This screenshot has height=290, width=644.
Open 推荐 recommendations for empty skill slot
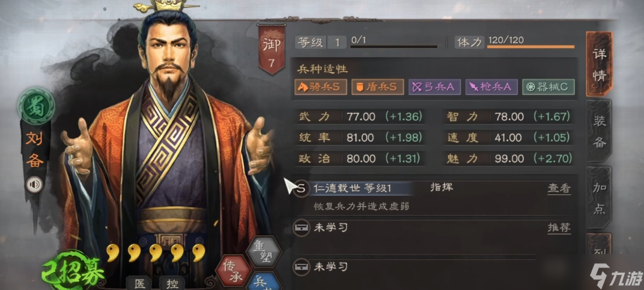[559, 227]
